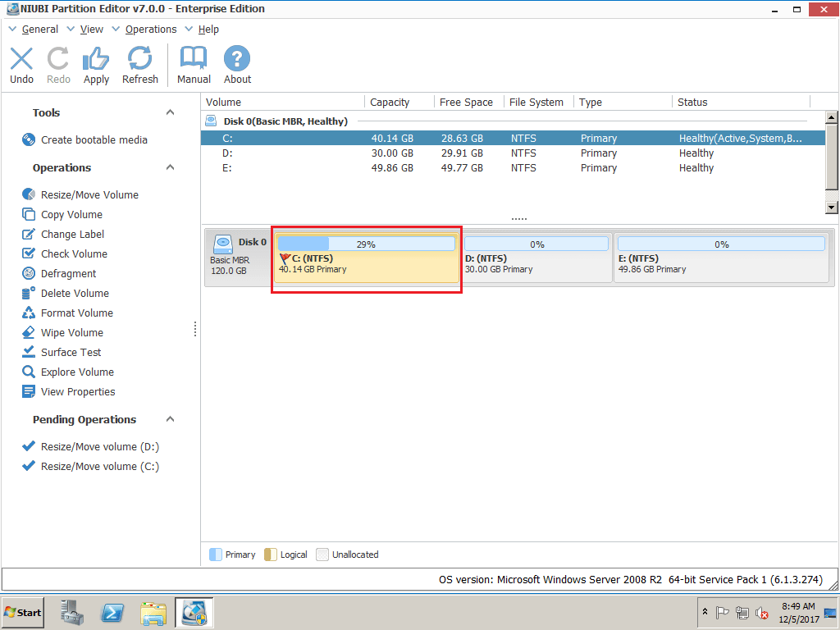Image resolution: width=840 pixels, height=630 pixels.
Task: Select the Copy Volume operation
Action: point(72,215)
